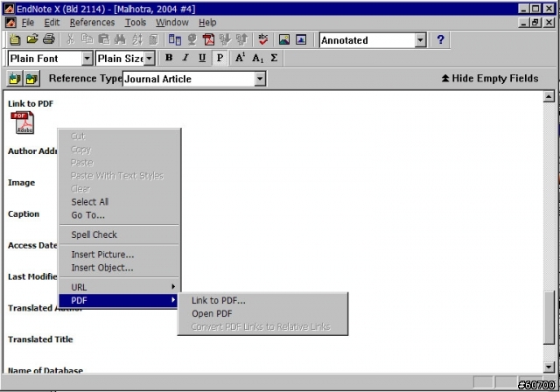Choose Spell Check in the context menu
Screen dimensions: 560x392
(119, 234)
